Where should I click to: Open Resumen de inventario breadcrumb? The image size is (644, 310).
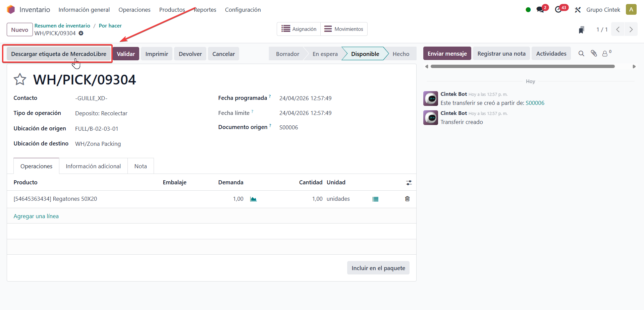click(x=62, y=25)
